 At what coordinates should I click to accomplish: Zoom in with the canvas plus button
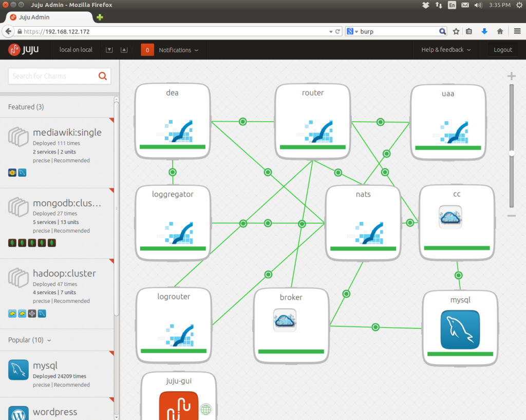coord(512,76)
